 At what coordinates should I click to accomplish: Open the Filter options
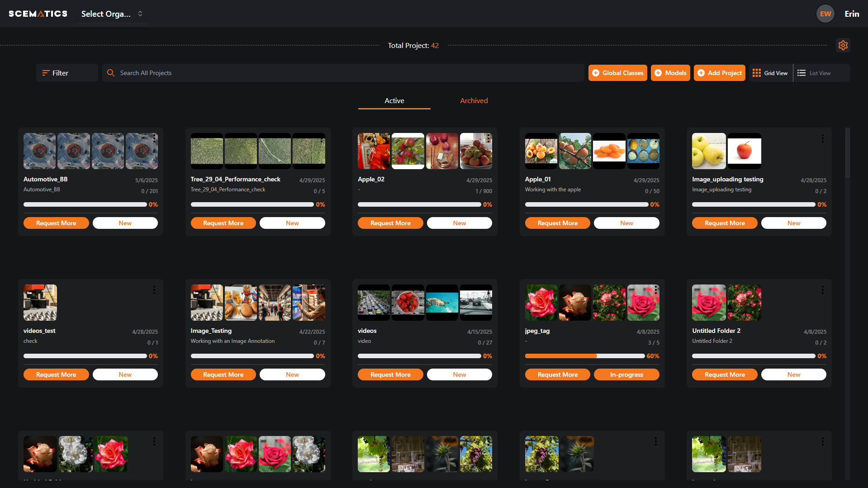pyautogui.click(x=67, y=73)
